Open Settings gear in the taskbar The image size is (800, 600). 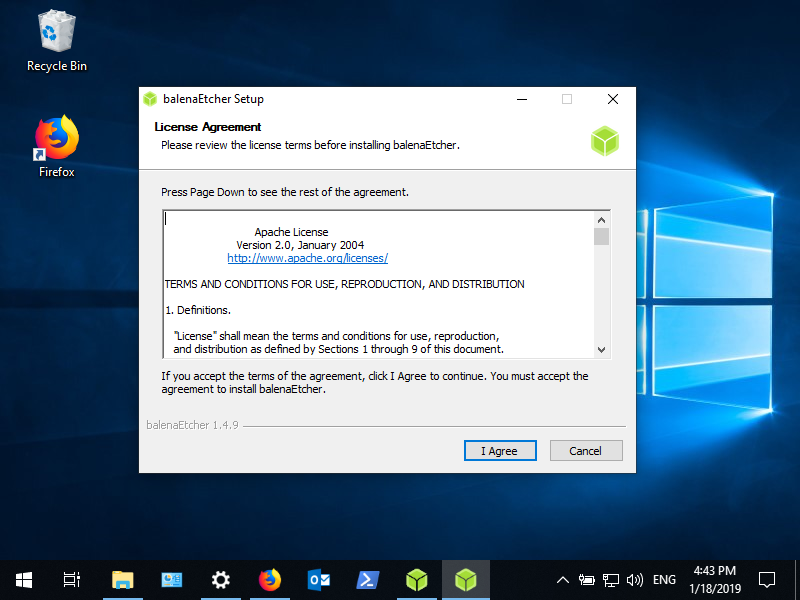[x=220, y=580]
